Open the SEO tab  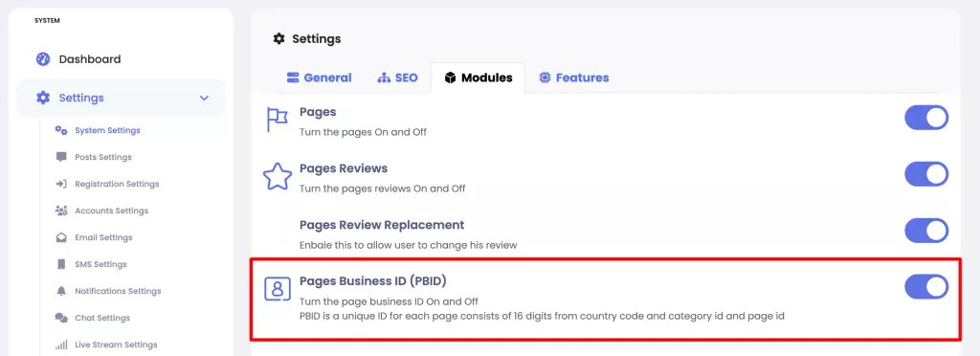[397, 78]
